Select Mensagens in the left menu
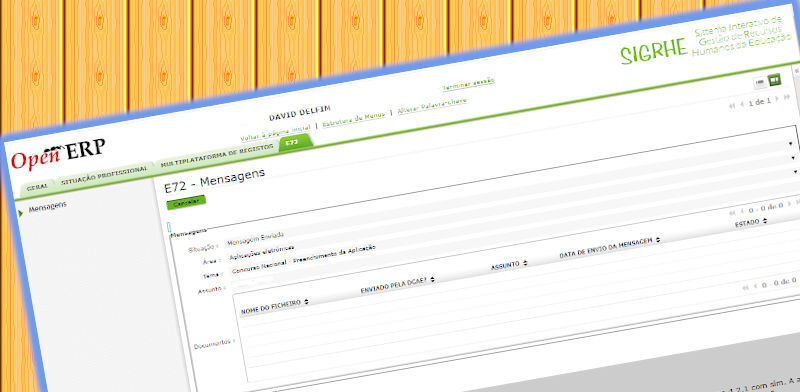 [x=47, y=208]
